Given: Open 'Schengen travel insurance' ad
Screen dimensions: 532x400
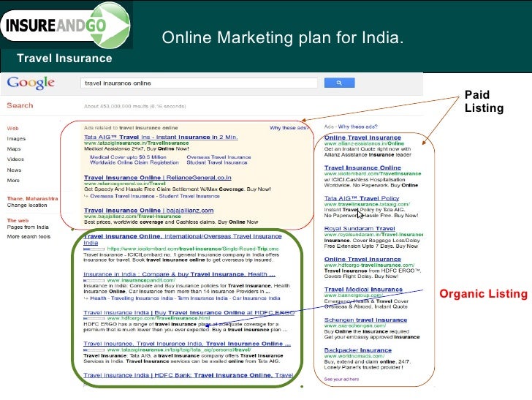Looking at the screenshot, I should click(365, 320).
